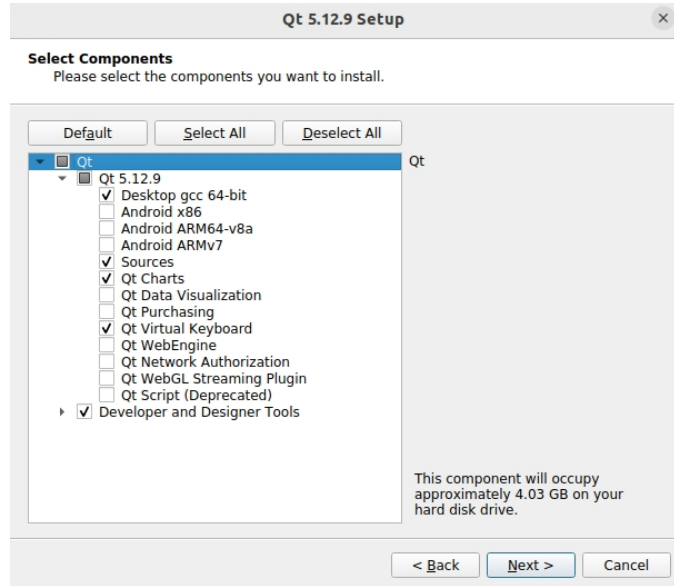Select the 'Sources' row label
This screenshot has height=588, width=676.
click(147, 262)
